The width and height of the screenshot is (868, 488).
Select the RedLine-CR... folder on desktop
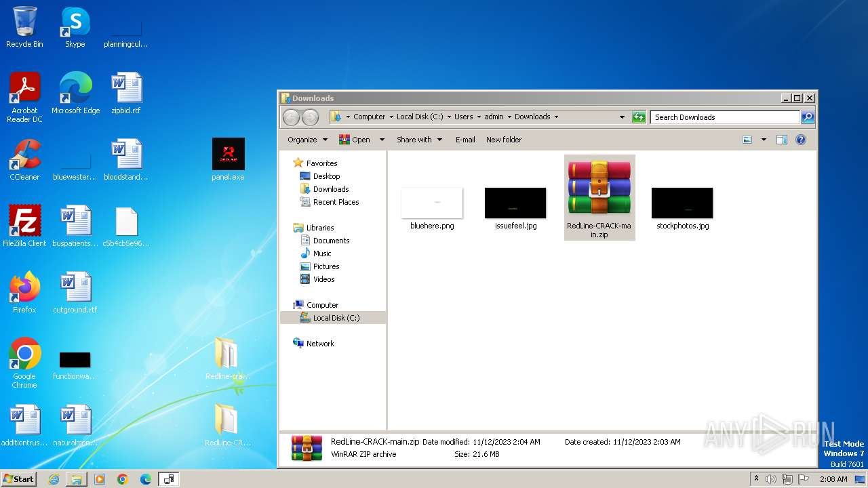(228, 426)
